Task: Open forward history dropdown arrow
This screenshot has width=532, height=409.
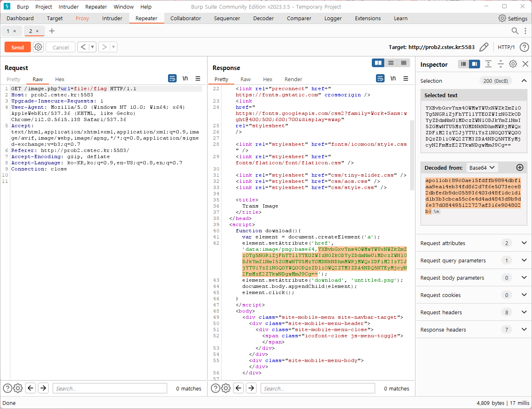Action: [114, 47]
